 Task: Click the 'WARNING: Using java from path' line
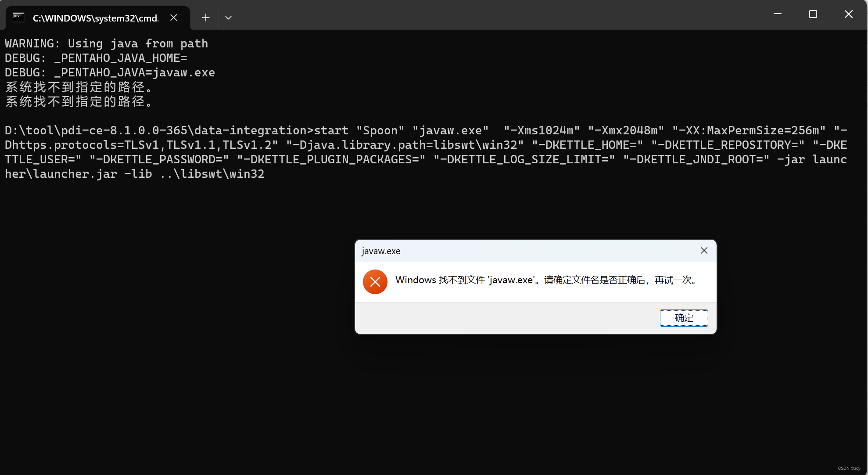pos(106,43)
